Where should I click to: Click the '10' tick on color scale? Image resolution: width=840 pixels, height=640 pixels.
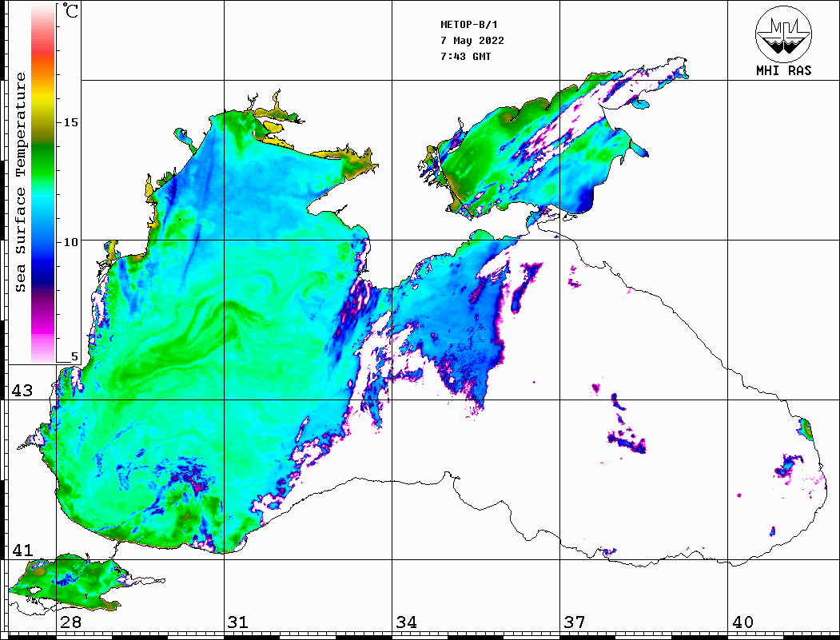click(x=70, y=242)
